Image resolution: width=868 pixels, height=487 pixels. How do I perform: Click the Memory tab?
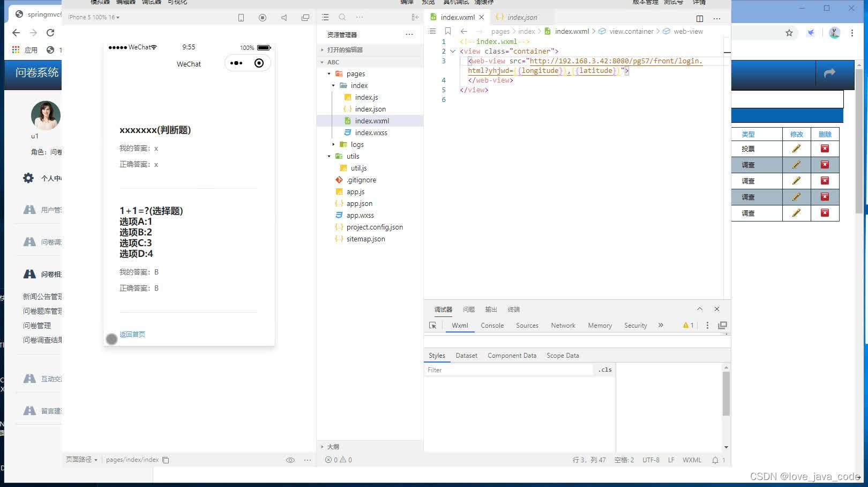tap(600, 326)
